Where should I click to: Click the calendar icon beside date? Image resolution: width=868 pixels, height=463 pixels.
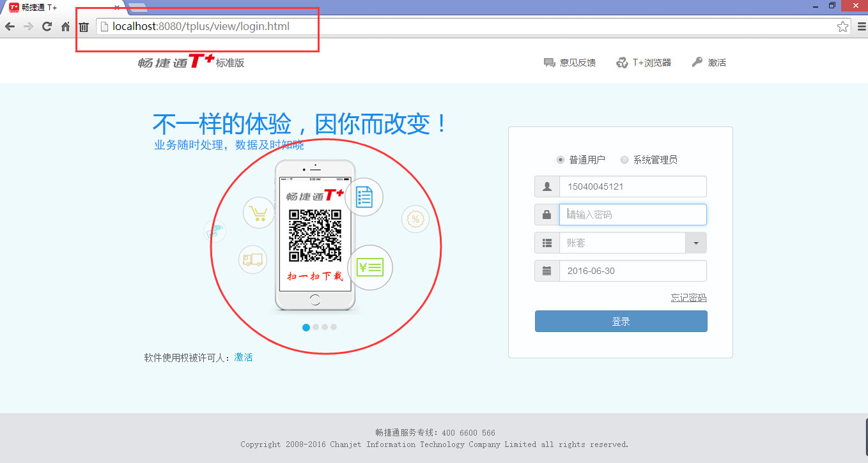click(x=547, y=271)
